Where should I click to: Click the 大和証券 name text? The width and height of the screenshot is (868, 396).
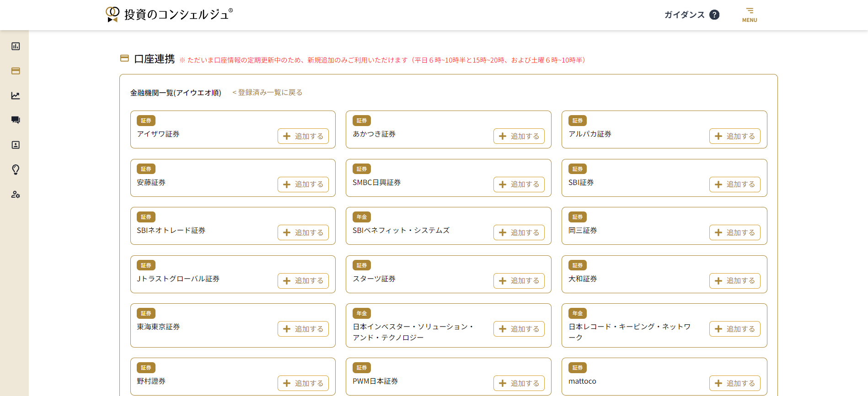(x=583, y=279)
